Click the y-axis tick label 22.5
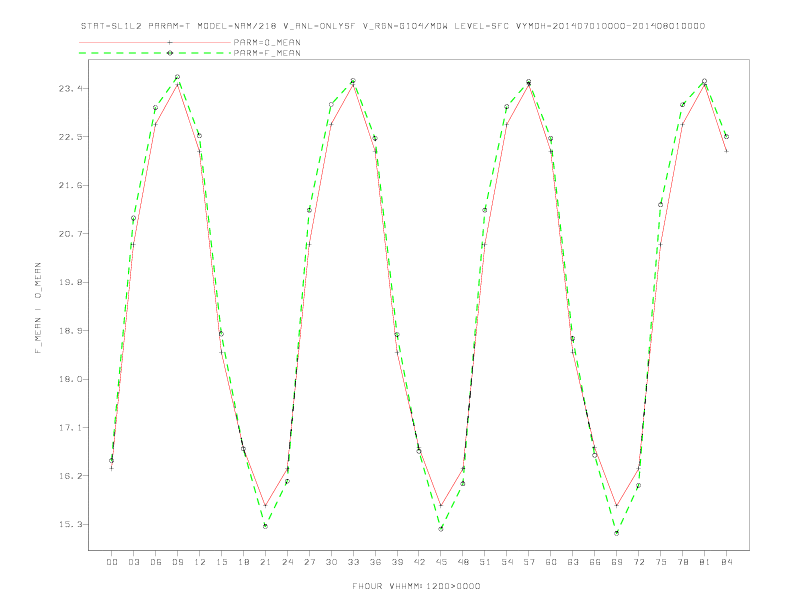 (x=70, y=137)
